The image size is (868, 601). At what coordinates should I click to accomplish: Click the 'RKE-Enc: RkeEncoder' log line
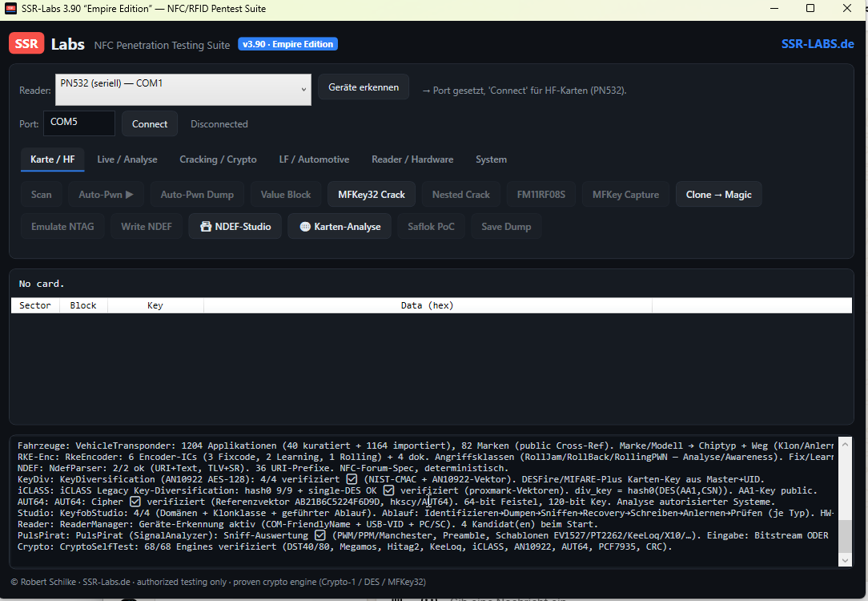pyautogui.click(x=425, y=457)
